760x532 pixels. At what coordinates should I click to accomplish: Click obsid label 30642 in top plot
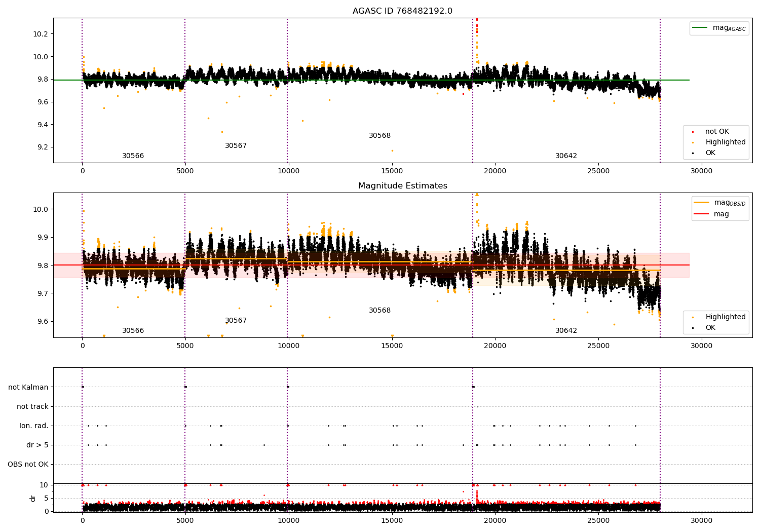coord(566,156)
